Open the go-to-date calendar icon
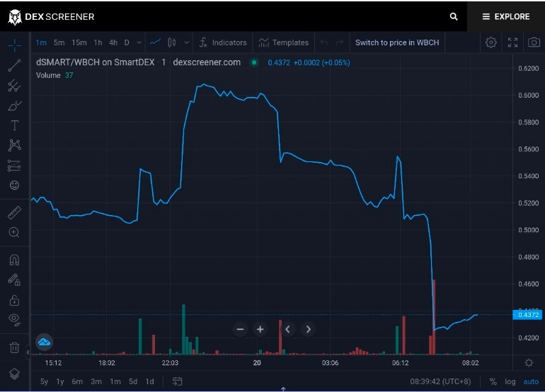Image resolution: width=545 pixels, height=392 pixels. 177,381
